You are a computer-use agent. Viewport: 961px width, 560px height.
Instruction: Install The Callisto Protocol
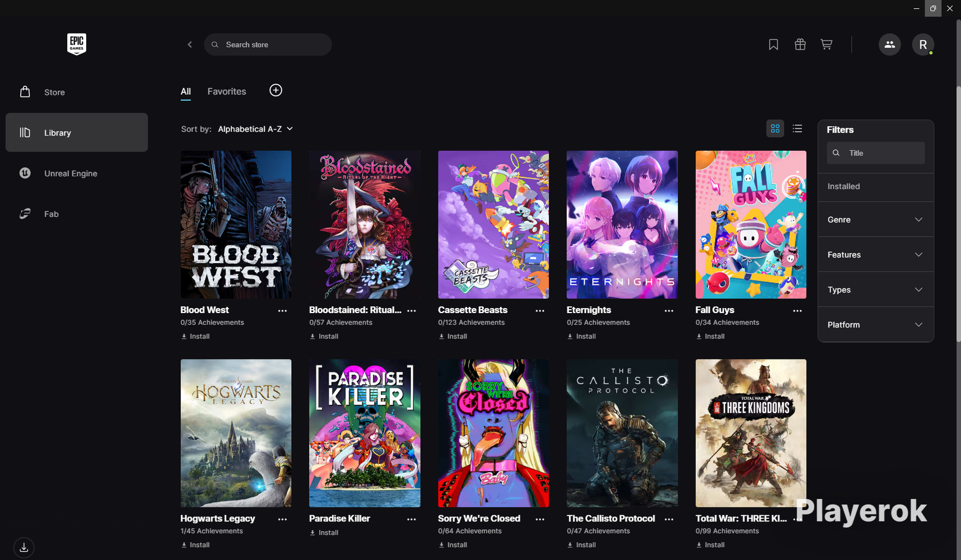click(582, 545)
